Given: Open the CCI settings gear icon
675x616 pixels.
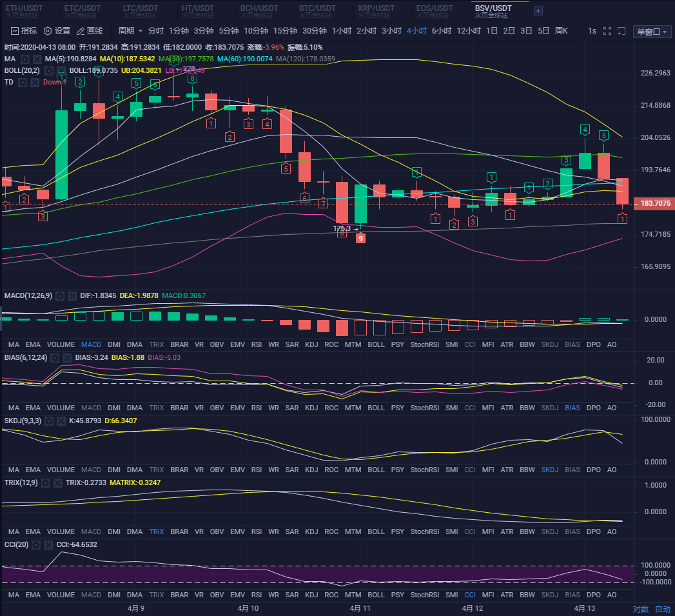Looking at the screenshot, I should pyautogui.click(x=35, y=544).
